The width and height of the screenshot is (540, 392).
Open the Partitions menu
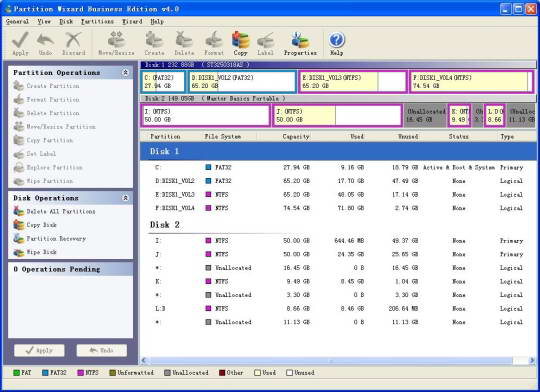pyautogui.click(x=97, y=21)
